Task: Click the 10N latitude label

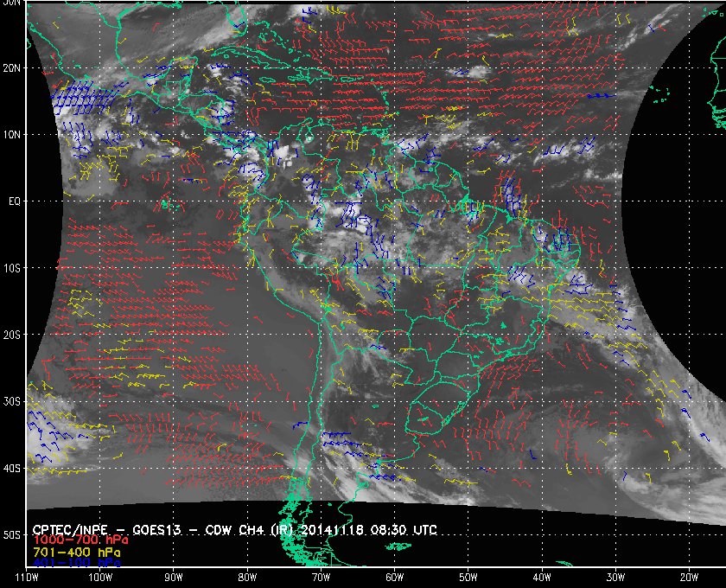Action: 11,135
